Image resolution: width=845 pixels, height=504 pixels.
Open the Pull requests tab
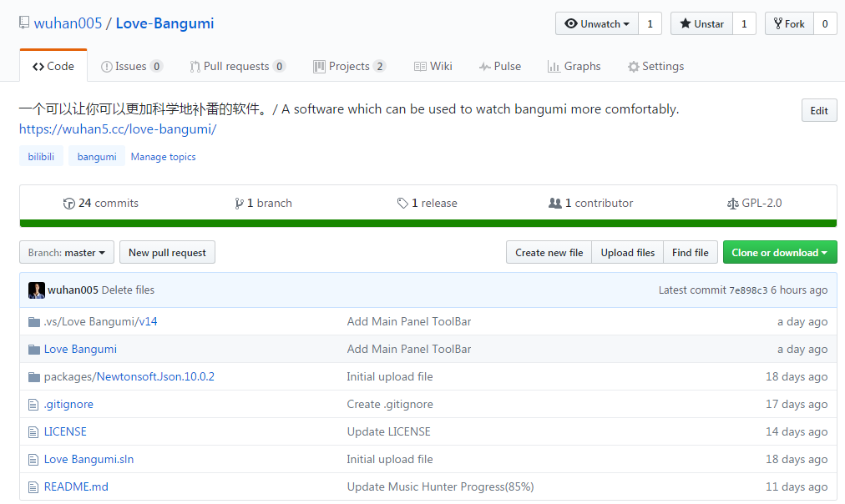click(238, 66)
